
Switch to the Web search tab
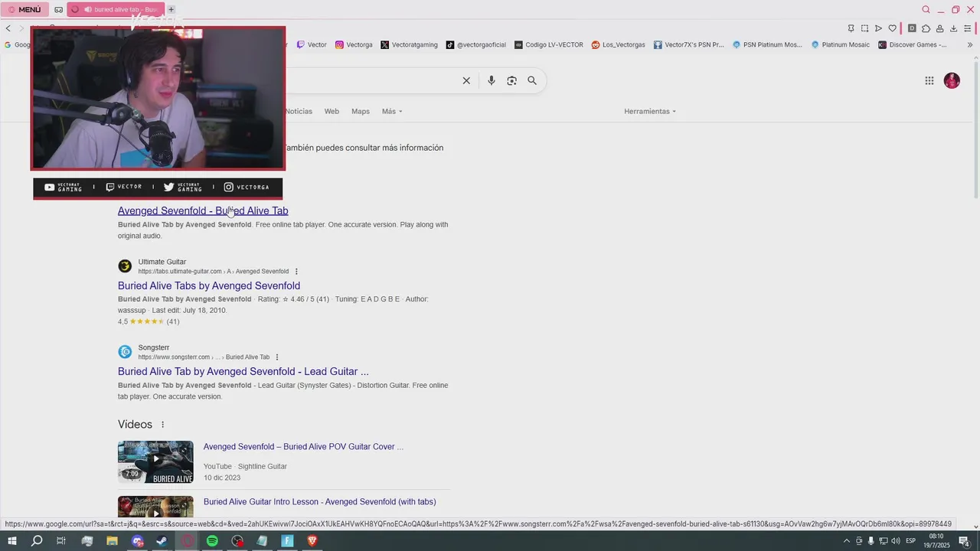332,111
